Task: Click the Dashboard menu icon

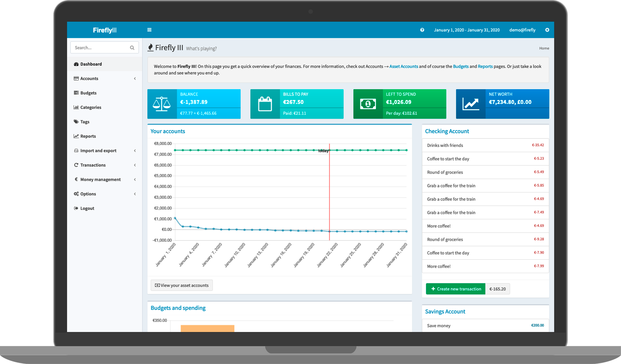Action: 77,64
